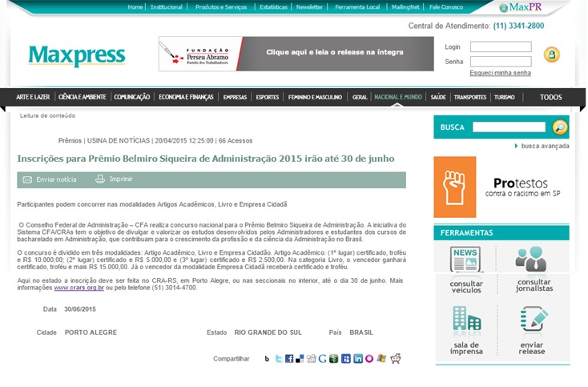Click the envelope icon for Enviar notícia
The width and height of the screenshot is (588, 387).
27,179
